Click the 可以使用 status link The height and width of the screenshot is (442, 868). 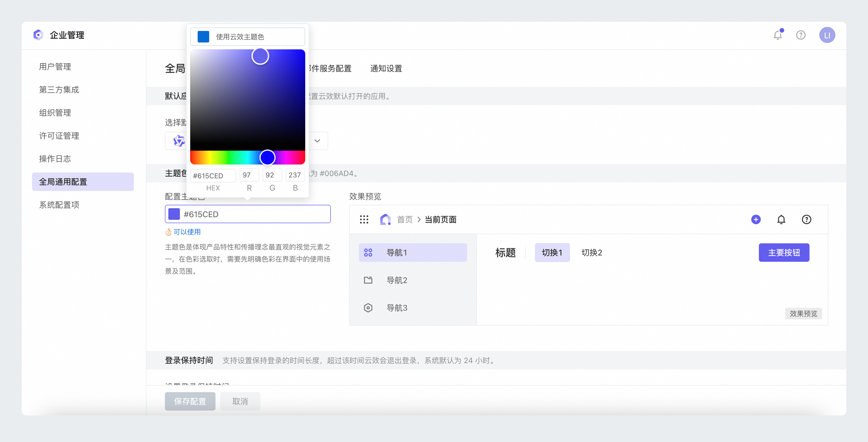[187, 232]
